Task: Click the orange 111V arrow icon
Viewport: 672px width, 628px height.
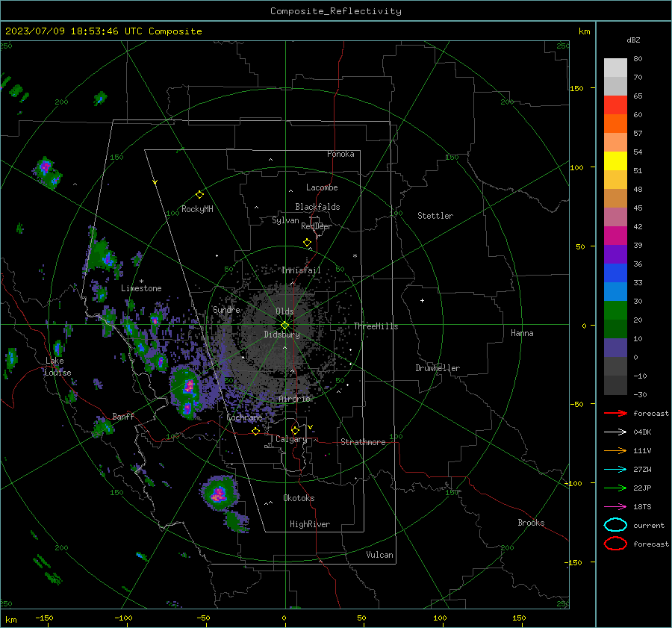Action: point(615,450)
